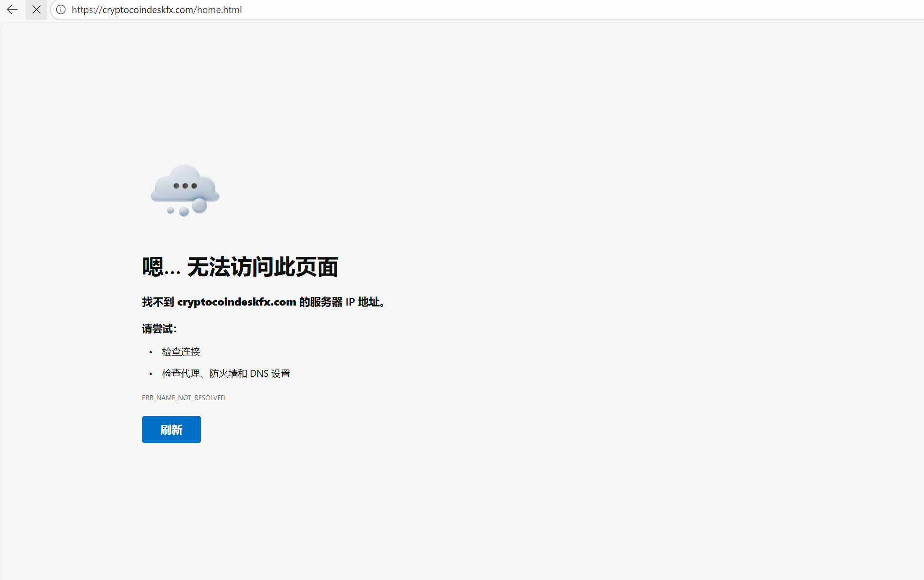Go back using the back arrow
This screenshot has height=580, width=924.
pos(12,9)
